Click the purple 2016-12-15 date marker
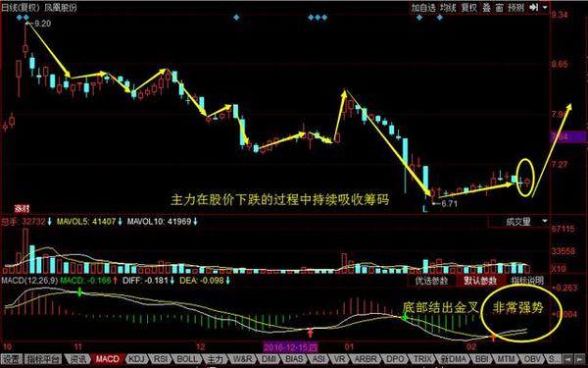The height and width of the screenshot is (368, 588). (x=290, y=347)
